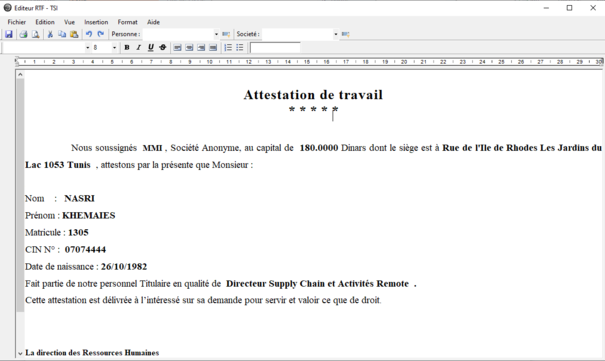Toggle underline formatting
This screenshot has width=605, height=361.
pos(150,47)
